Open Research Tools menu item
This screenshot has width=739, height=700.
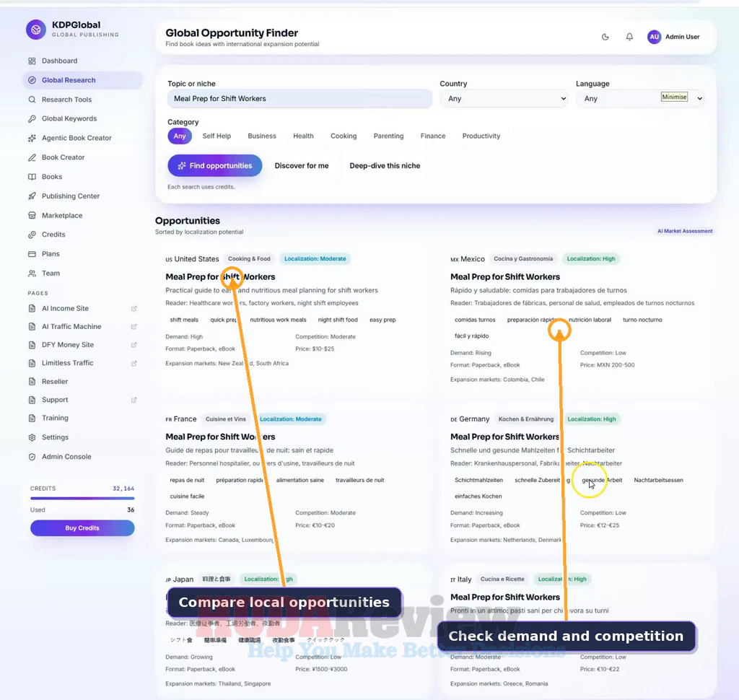click(82, 100)
